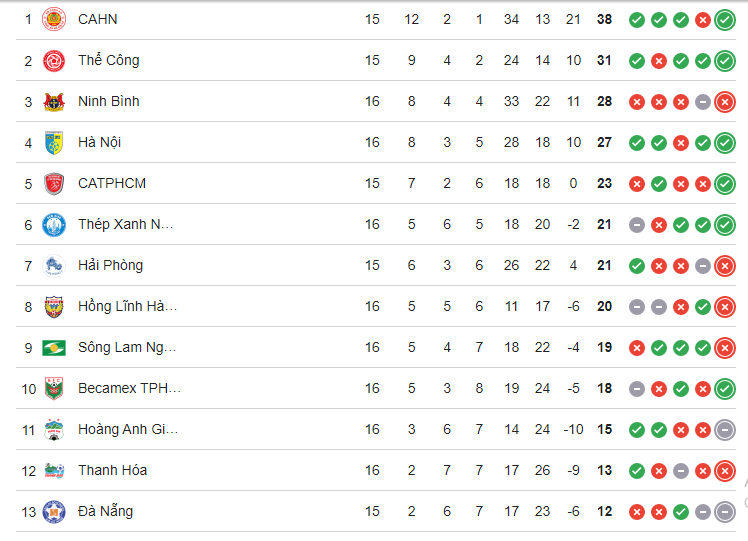Image resolution: width=748 pixels, height=541 pixels.
Task: Click Thể Công team name link
Action: pos(109,60)
